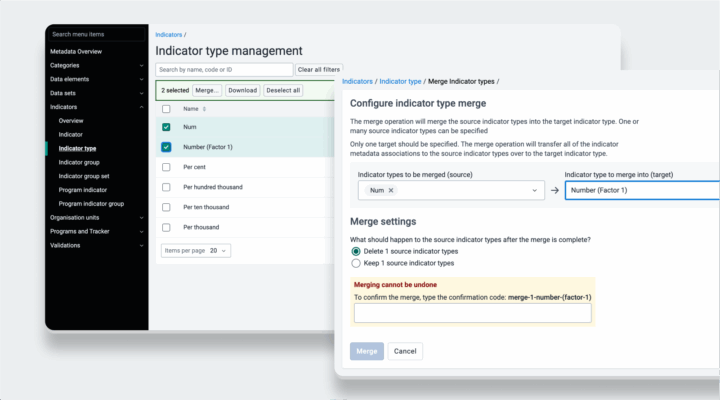
Task: Cancel the indicator type merge
Action: [x=405, y=351]
